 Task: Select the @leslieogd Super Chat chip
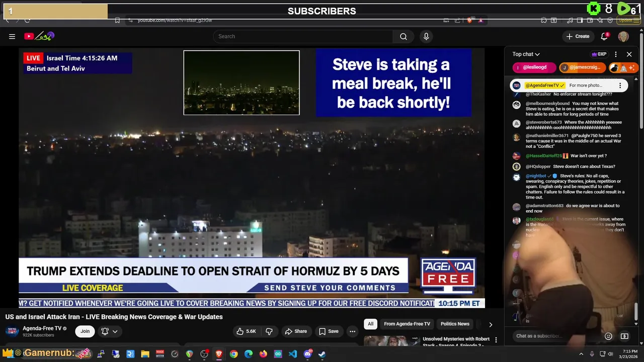click(534, 67)
